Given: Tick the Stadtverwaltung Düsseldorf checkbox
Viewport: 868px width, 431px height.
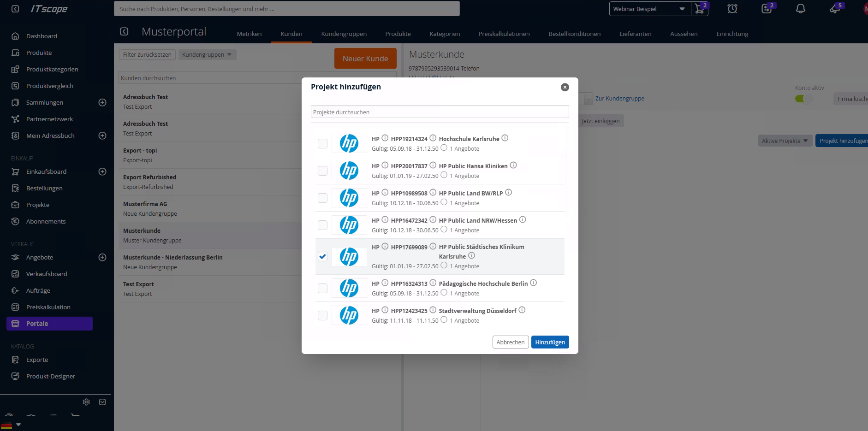Looking at the screenshot, I should (x=323, y=315).
